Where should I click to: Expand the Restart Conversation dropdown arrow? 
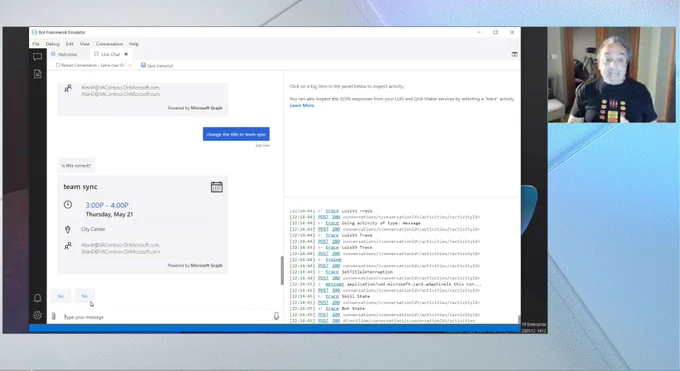pos(130,65)
